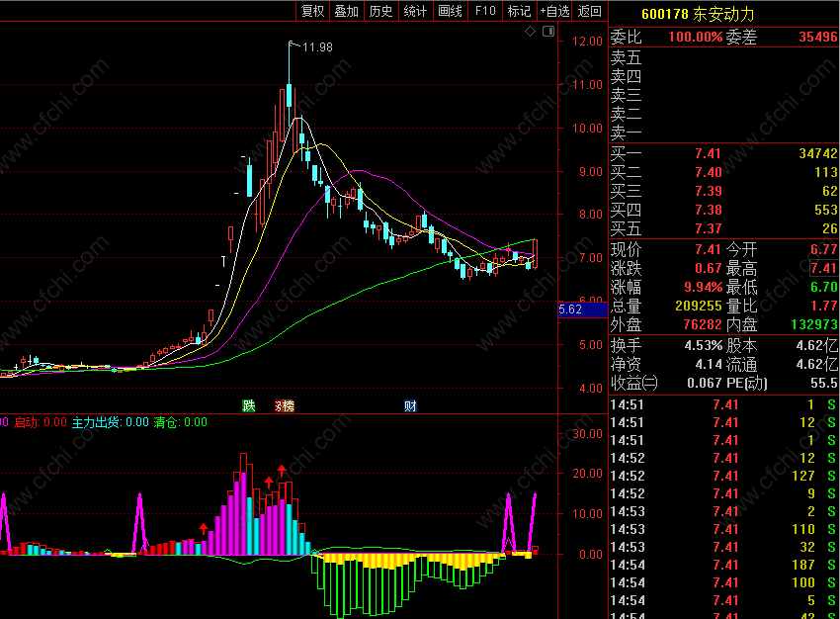Click the diamond icon above the chart
840x619 pixels.
(530, 32)
